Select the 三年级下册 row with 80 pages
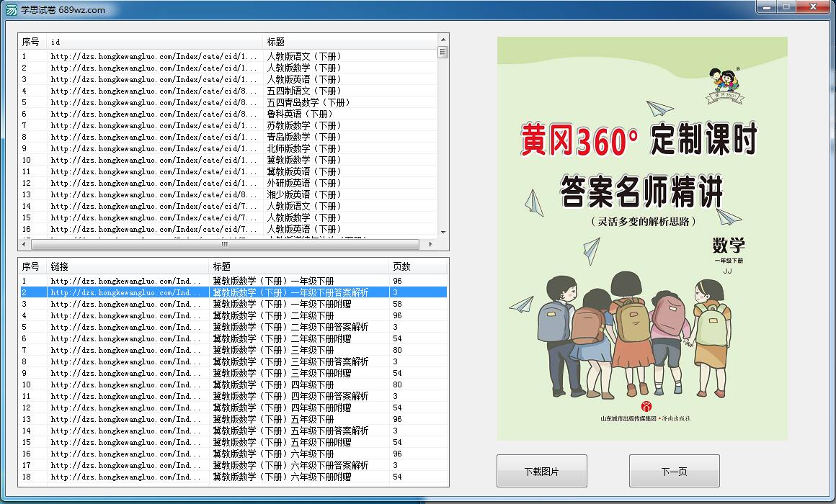 point(234,350)
